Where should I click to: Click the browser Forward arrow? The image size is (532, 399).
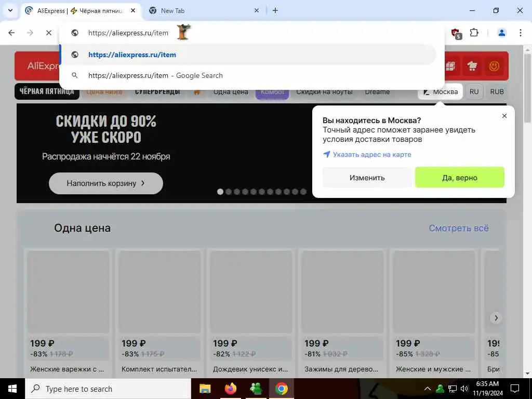point(30,33)
